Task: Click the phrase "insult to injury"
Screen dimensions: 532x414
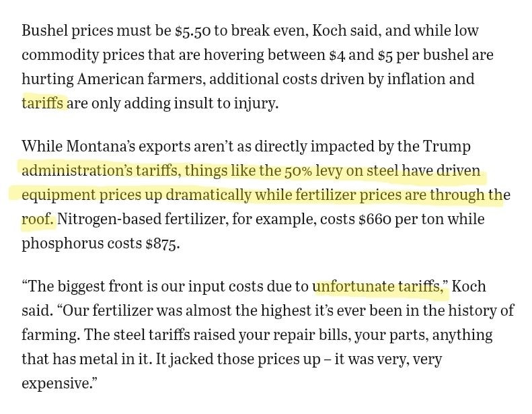Action: [225, 103]
